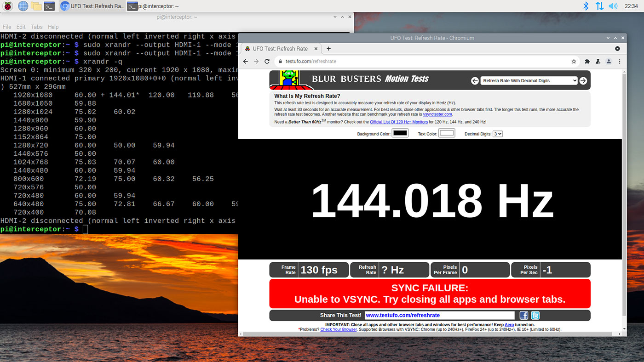
Task: Switch to UFO Test Chromium taskbar entry
Action: click(x=92, y=6)
